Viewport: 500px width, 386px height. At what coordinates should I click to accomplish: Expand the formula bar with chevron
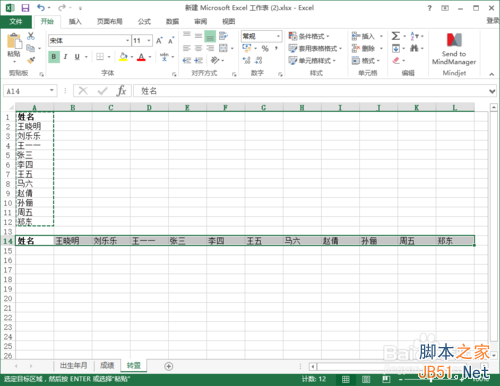point(492,91)
